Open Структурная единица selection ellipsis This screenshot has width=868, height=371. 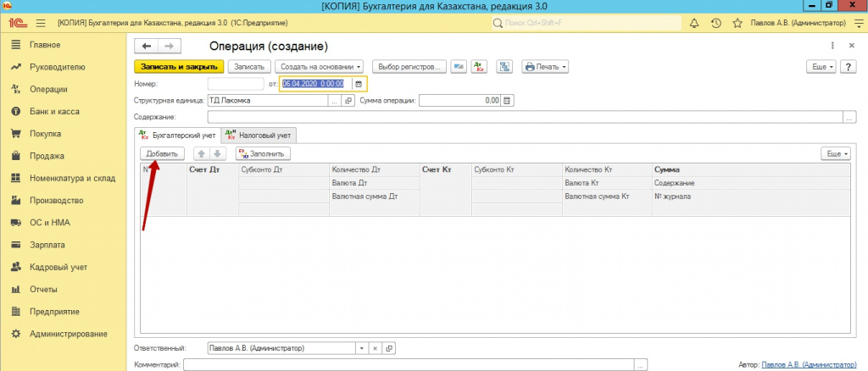point(334,101)
